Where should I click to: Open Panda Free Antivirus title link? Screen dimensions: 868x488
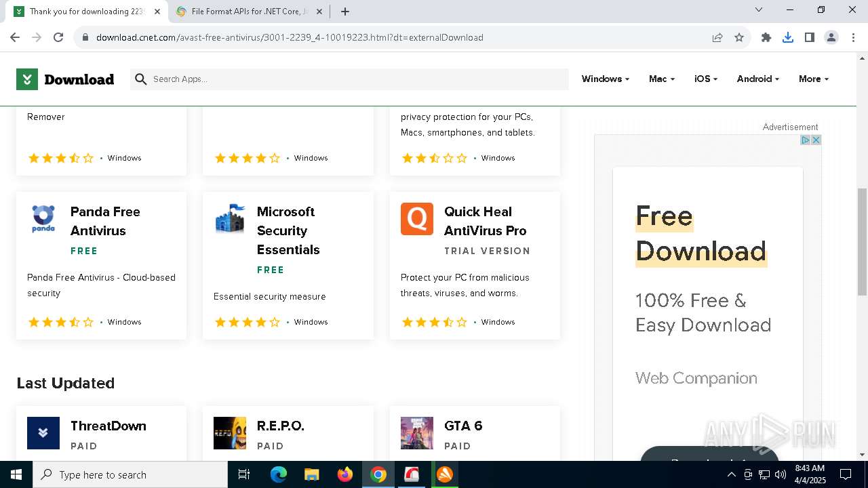coord(105,221)
